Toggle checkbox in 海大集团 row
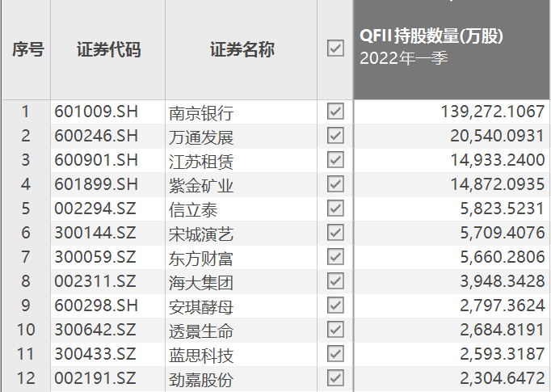 (x=335, y=281)
